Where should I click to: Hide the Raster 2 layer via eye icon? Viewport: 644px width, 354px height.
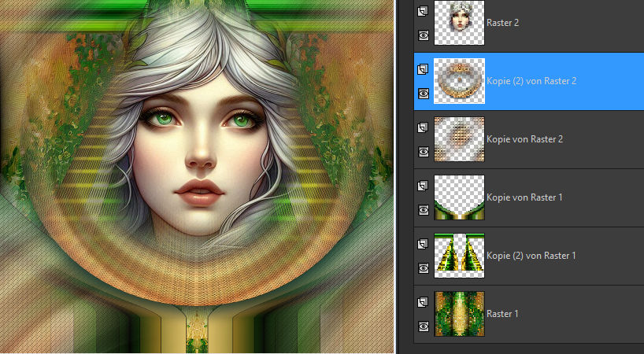(424, 35)
